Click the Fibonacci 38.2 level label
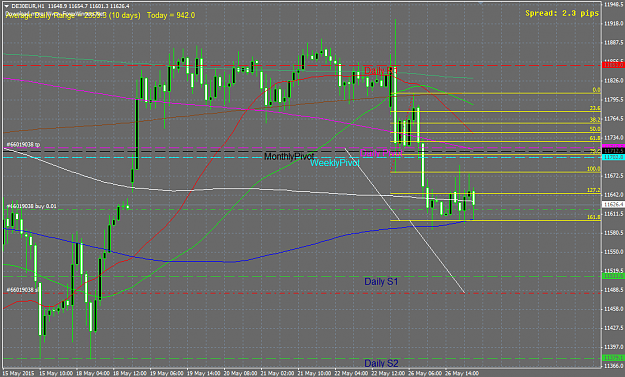 595,120
